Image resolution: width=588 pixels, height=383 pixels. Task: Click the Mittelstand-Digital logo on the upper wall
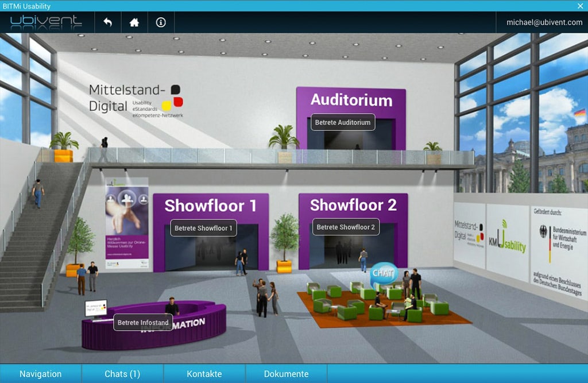click(x=136, y=100)
